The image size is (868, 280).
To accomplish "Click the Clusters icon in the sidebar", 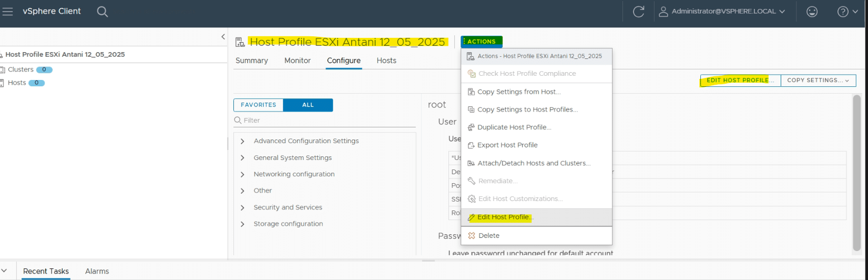I will (x=3, y=69).
